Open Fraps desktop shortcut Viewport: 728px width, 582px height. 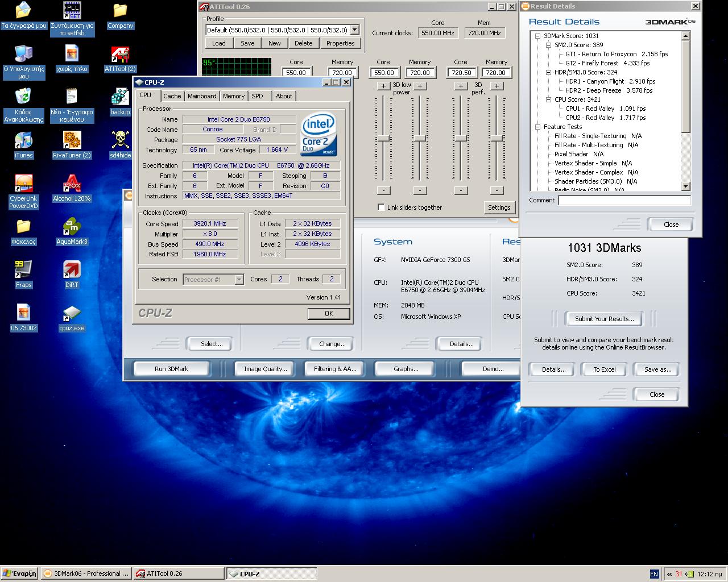tap(23, 275)
